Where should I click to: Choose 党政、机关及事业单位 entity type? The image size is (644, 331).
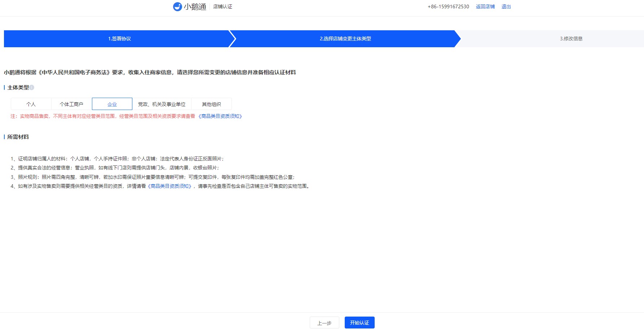coord(162,104)
